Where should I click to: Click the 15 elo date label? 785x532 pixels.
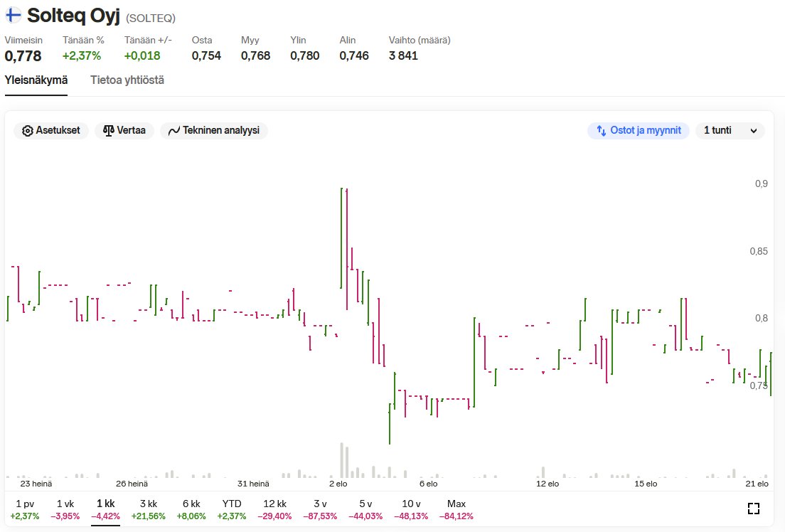pos(646,484)
